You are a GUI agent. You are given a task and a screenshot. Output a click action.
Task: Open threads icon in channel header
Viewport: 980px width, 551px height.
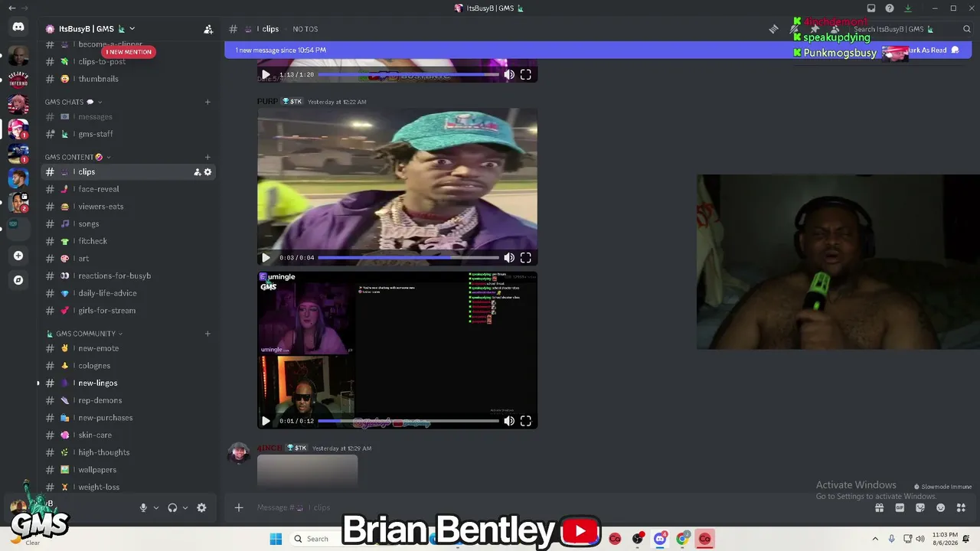point(774,29)
